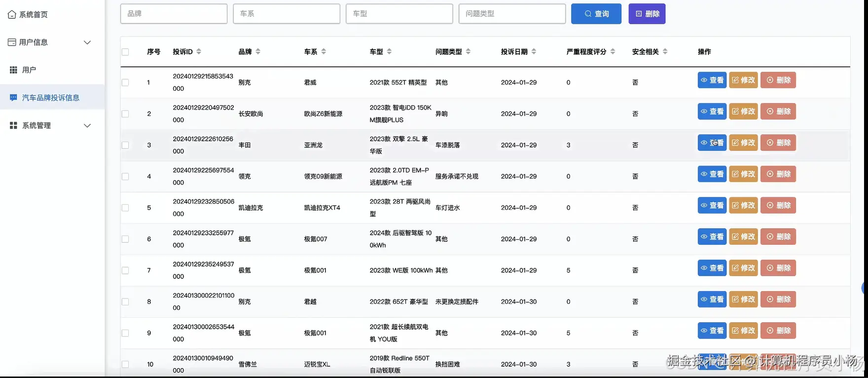The width and height of the screenshot is (868, 378).
Task: Delete row 1 别克 君威
Action: pos(778,80)
